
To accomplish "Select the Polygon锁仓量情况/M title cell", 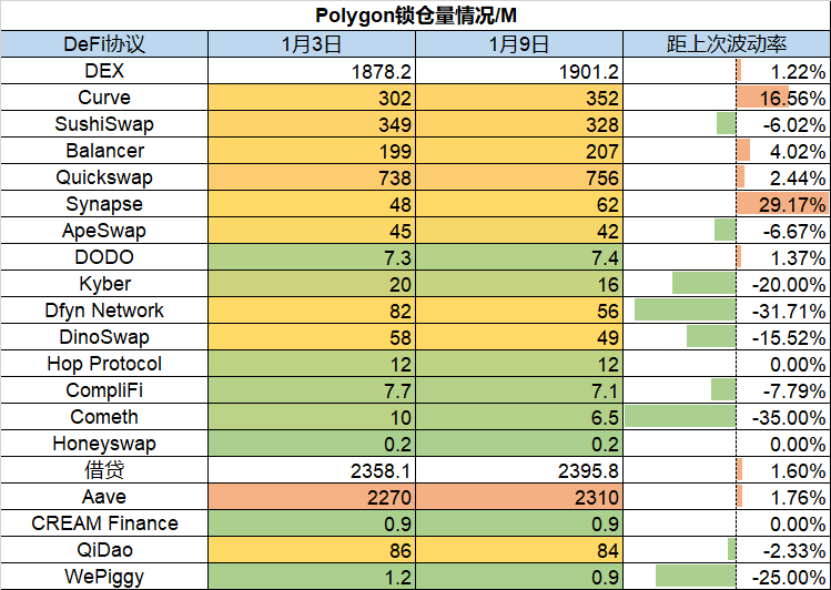I will pos(416,15).
